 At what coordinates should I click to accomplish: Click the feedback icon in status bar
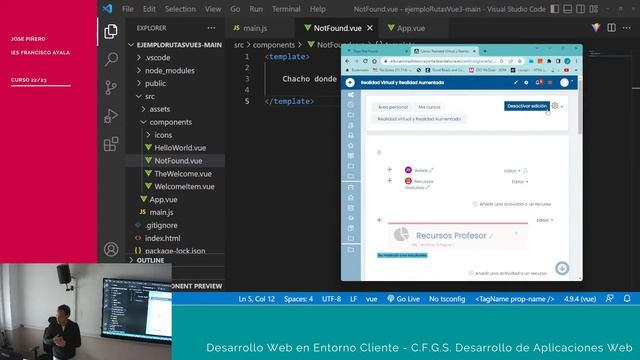[x=610, y=299]
